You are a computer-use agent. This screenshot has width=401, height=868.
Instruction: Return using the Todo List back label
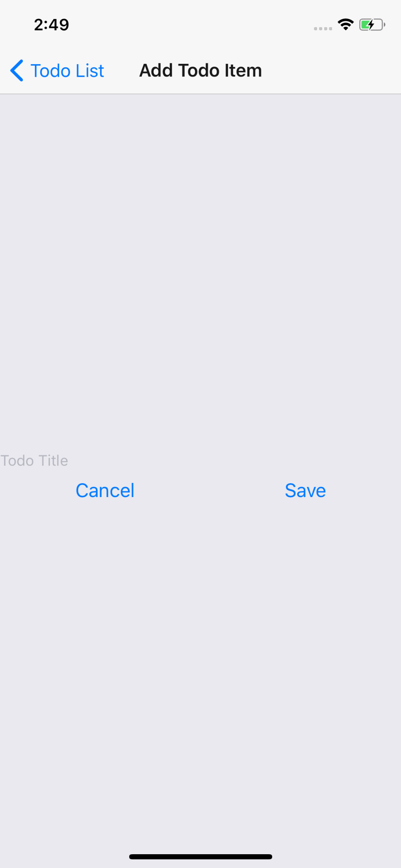coord(67,71)
